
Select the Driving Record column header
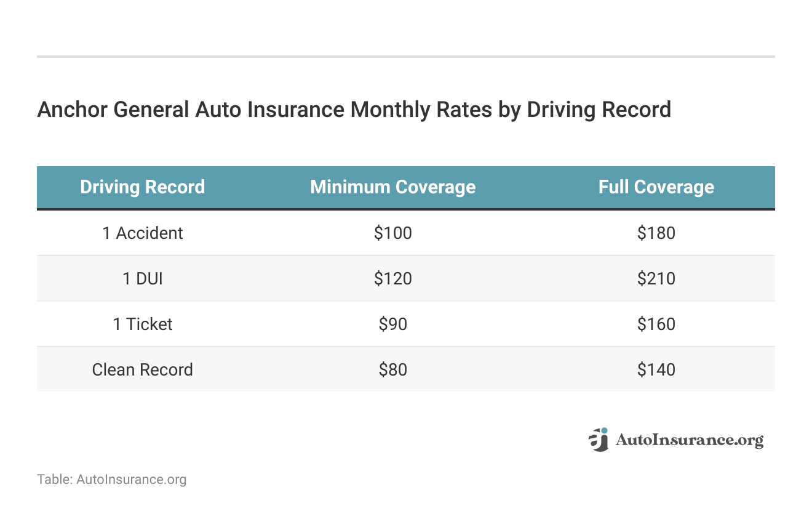click(142, 187)
